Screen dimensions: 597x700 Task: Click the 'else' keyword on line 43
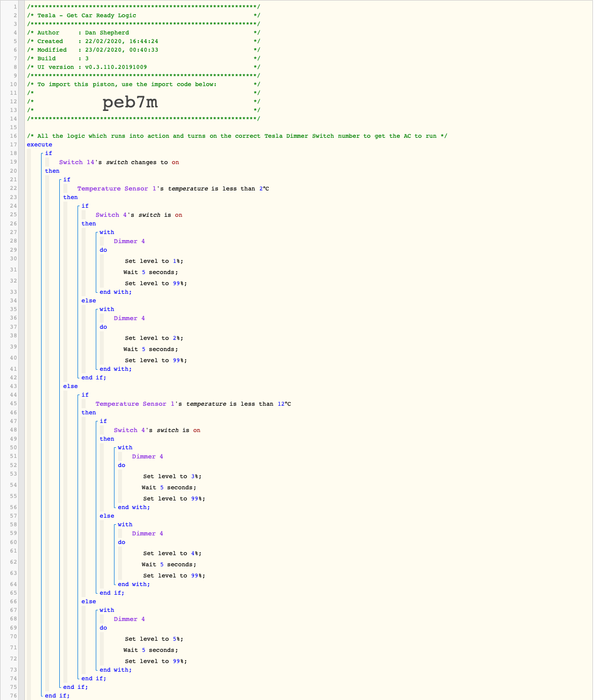(x=70, y=386)
